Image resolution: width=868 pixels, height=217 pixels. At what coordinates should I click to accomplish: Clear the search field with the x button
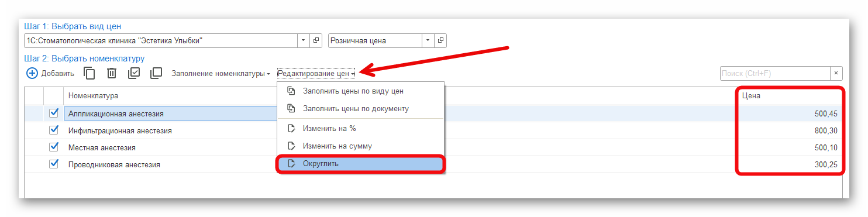pos(836,74)
